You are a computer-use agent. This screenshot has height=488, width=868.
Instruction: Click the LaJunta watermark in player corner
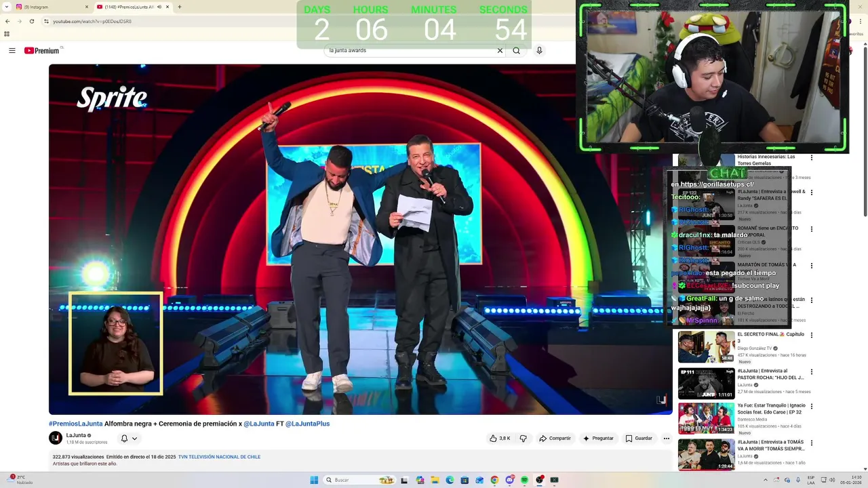pos(661,400)
